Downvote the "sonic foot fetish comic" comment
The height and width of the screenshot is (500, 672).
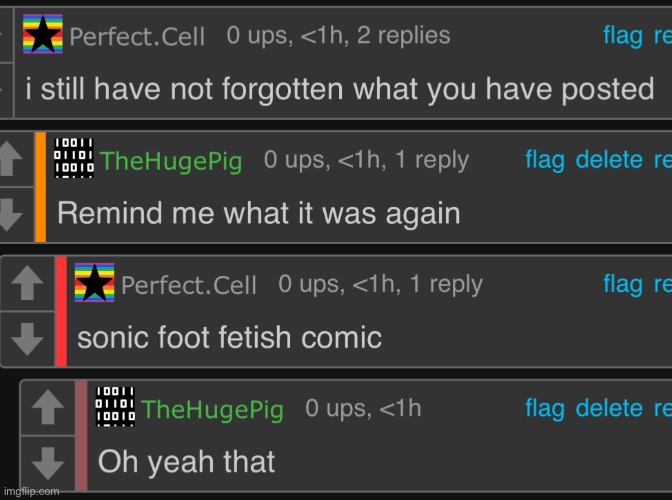click(26, 338)
